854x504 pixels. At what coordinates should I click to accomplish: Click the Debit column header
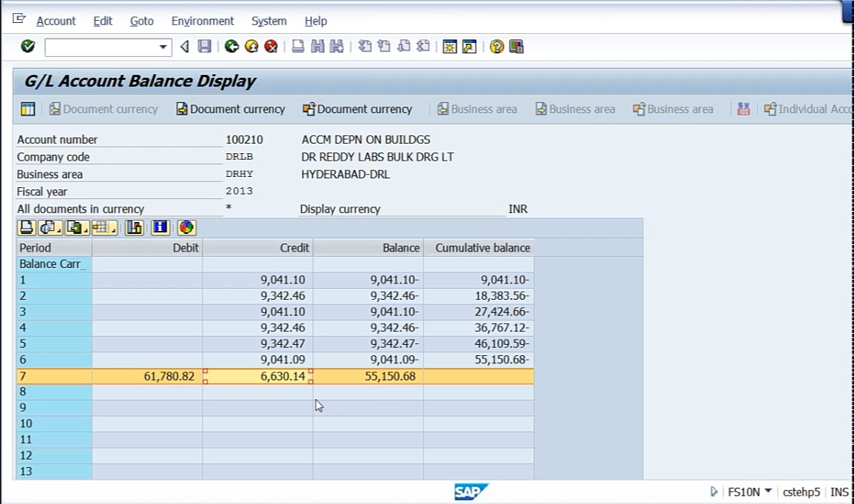click(147, 248)
